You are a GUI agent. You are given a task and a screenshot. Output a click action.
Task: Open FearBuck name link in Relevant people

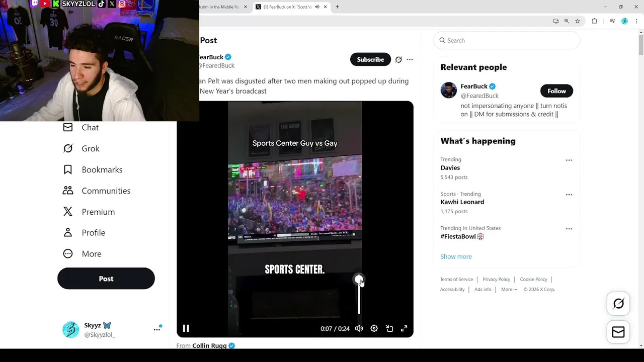474,86
